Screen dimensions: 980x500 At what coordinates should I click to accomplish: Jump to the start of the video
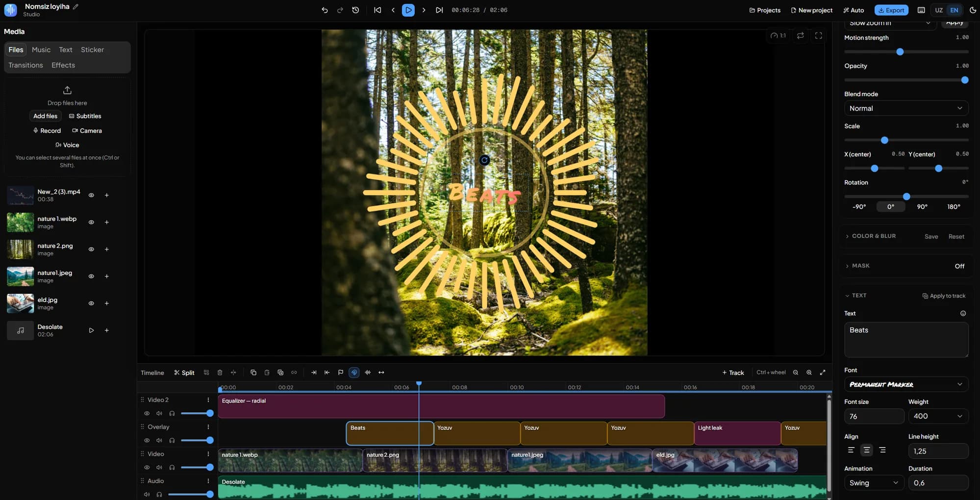(x=377, y=10)
